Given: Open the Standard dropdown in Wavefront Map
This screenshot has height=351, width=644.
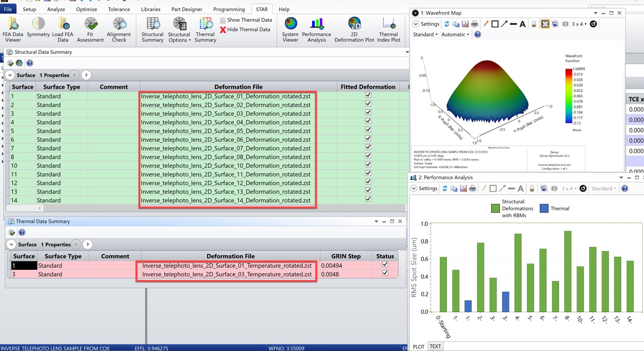Looking at the screenshot, I should coord(425,35).
